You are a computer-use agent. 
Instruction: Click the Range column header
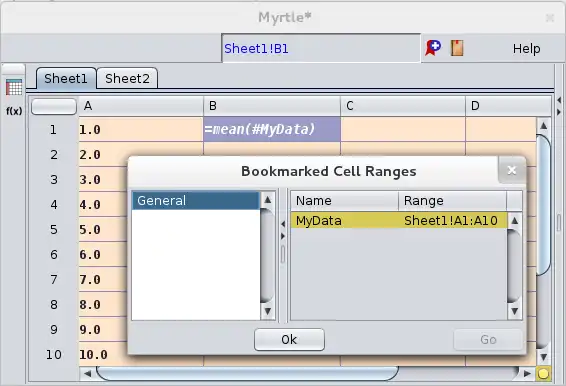[452, 201]
